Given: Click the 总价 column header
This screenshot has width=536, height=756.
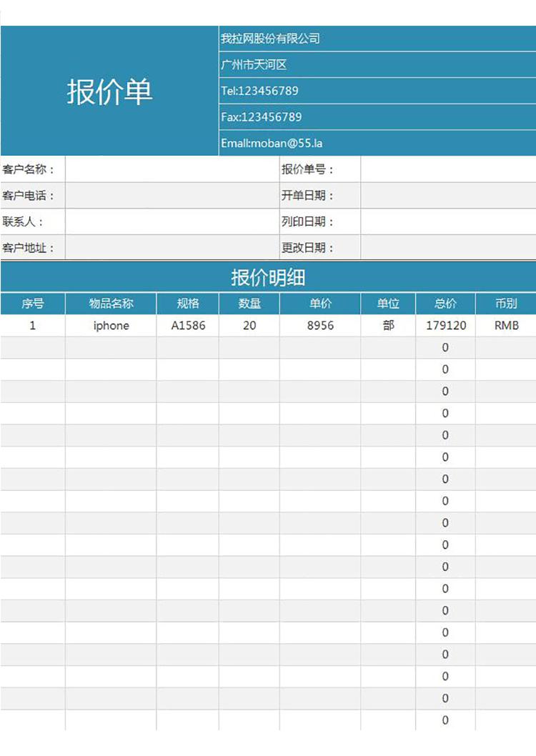Looking at the screenshot, I should 445,304.
